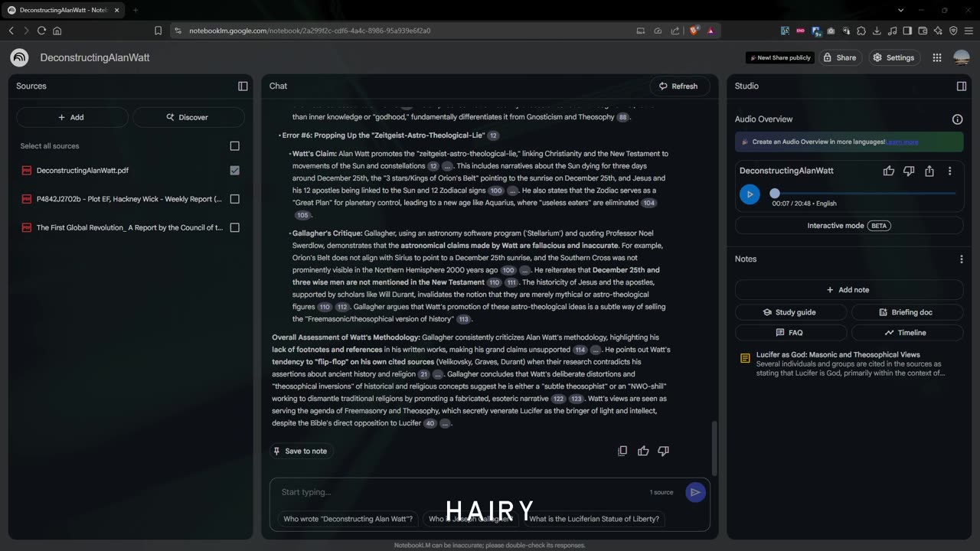Open the media control music note icon

coord(892,31)
